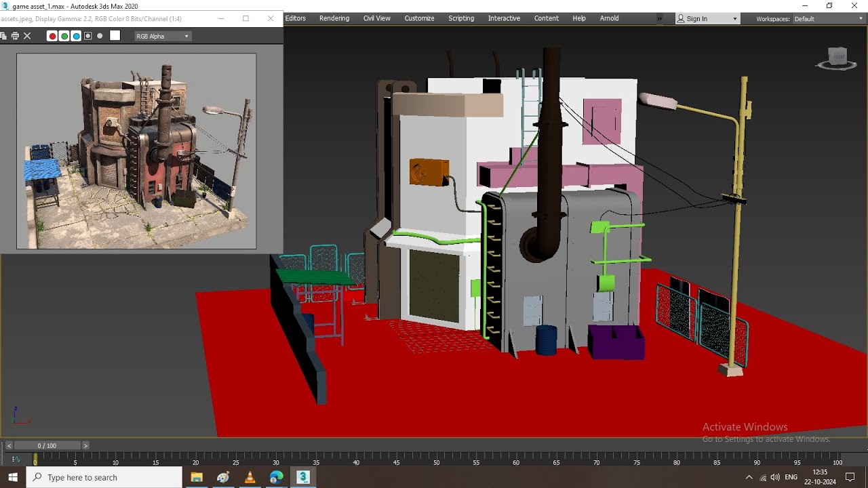Open the RGB Alpha channel dropdown
This screenshot has width=868, height=488.
(x=163, y=36)
